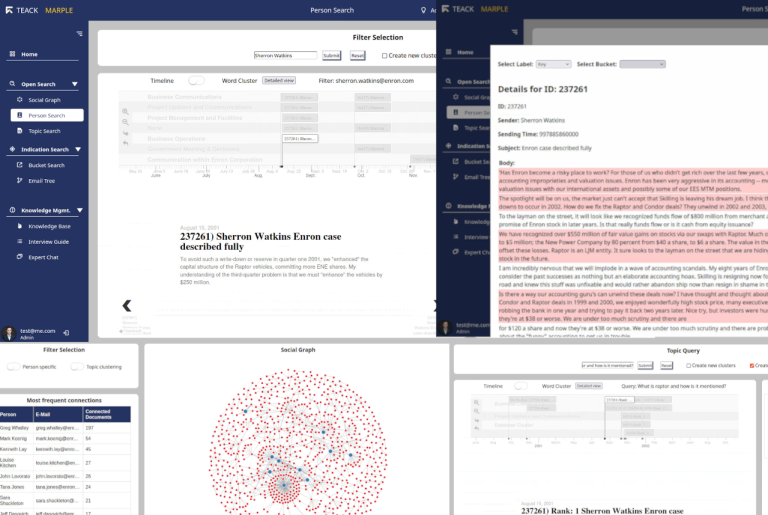The image size is (768, 515).
Task: Toggle the Timeline switch in the Topic Query panel
Action: click(x=521, y=386)
